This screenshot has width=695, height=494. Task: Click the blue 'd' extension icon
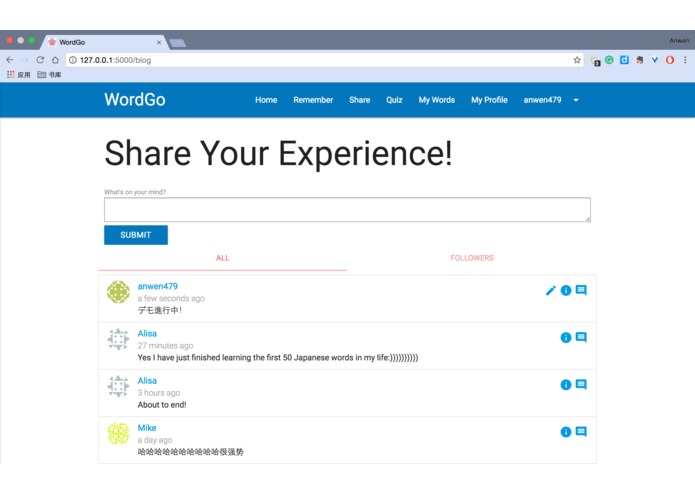(625, 60)
